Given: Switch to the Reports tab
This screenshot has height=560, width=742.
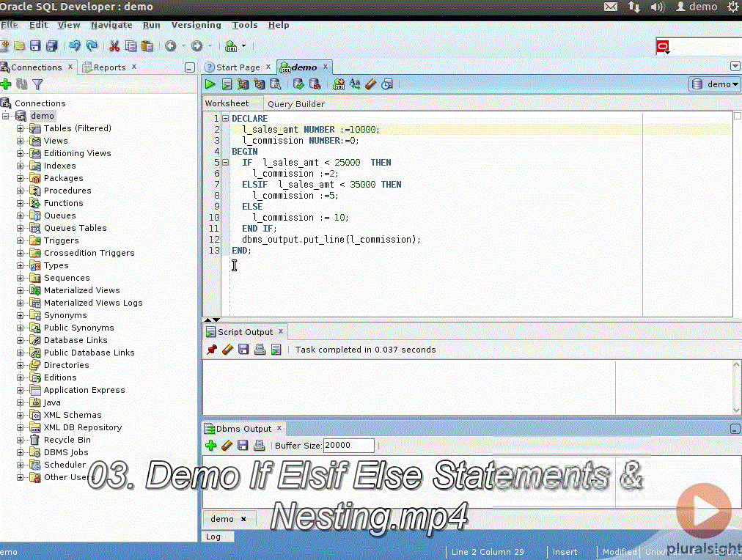Looking at the screenshot, I should coord(109,67).
